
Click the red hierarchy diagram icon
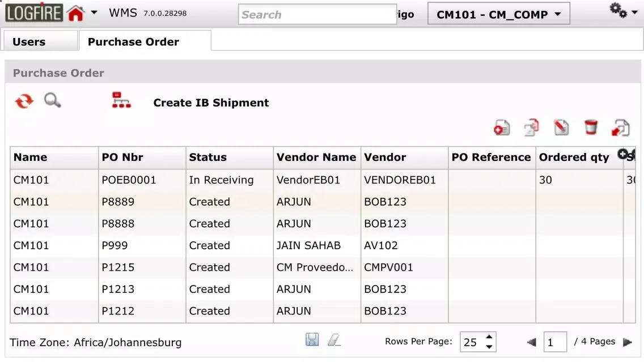pyautogui.click(x=121, y=100)
